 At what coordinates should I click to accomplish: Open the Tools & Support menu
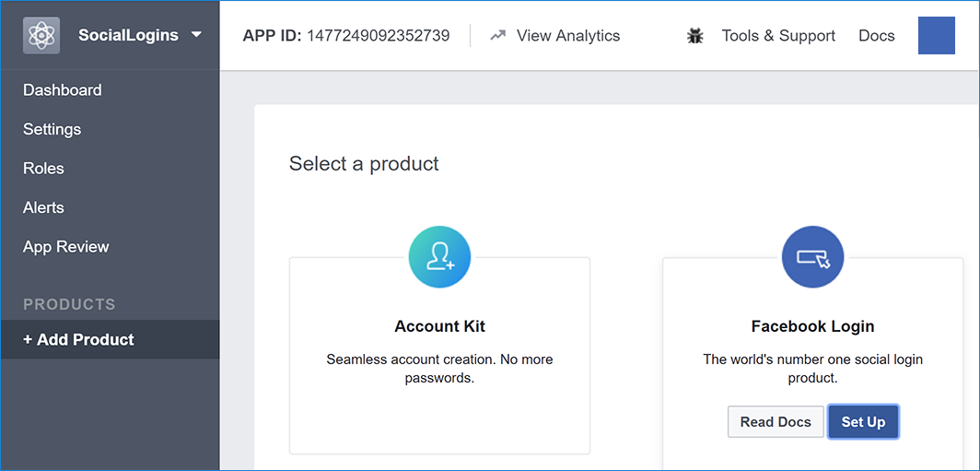tap(778, 36)
